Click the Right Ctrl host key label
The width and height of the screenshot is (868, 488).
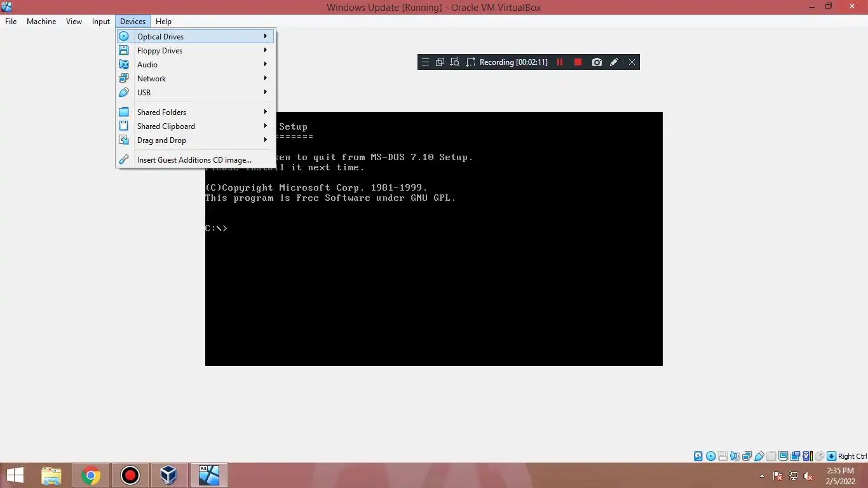click(x=852, y=456)
